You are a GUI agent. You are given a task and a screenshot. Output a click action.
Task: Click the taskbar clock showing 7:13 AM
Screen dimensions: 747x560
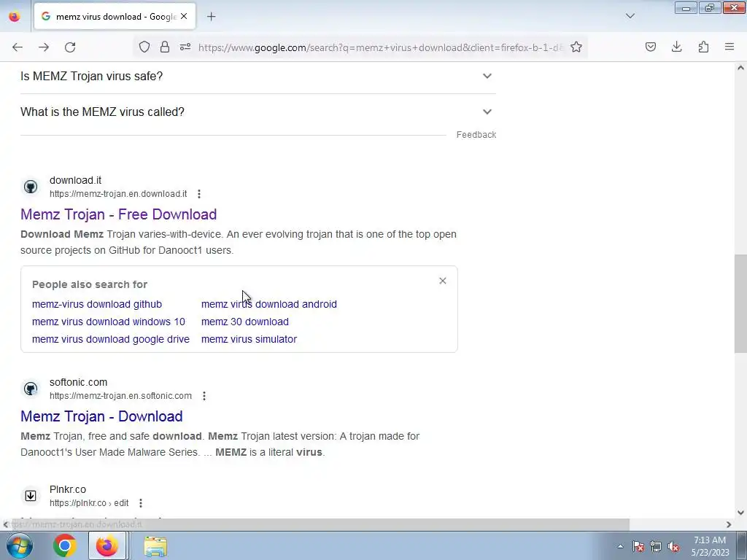tap(710, 546)
